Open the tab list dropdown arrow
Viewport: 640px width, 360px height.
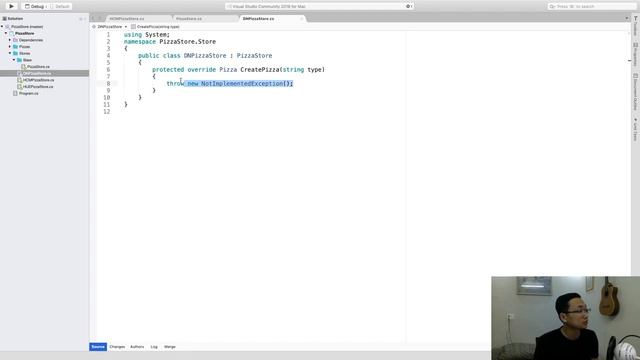tap(627, 18)
